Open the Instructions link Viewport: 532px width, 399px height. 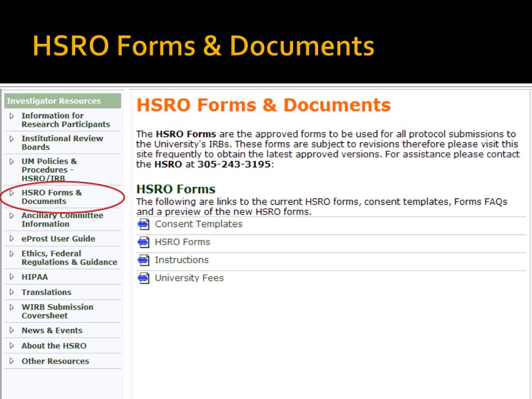(x=182, y=260)
